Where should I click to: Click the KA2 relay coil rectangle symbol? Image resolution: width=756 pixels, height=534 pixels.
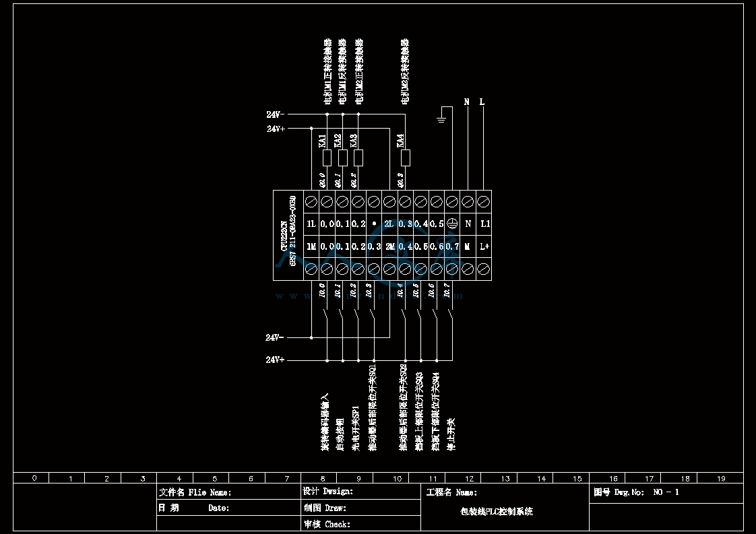343,158
